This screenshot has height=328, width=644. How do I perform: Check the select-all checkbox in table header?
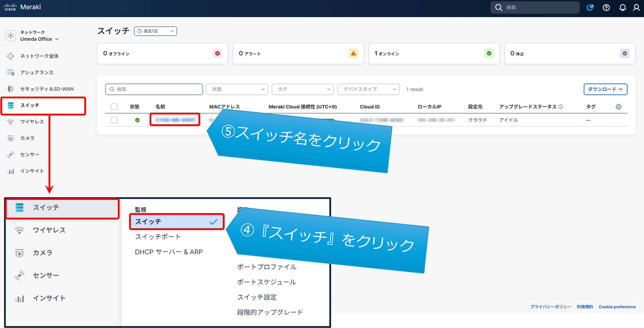click(x=114, y=107)
